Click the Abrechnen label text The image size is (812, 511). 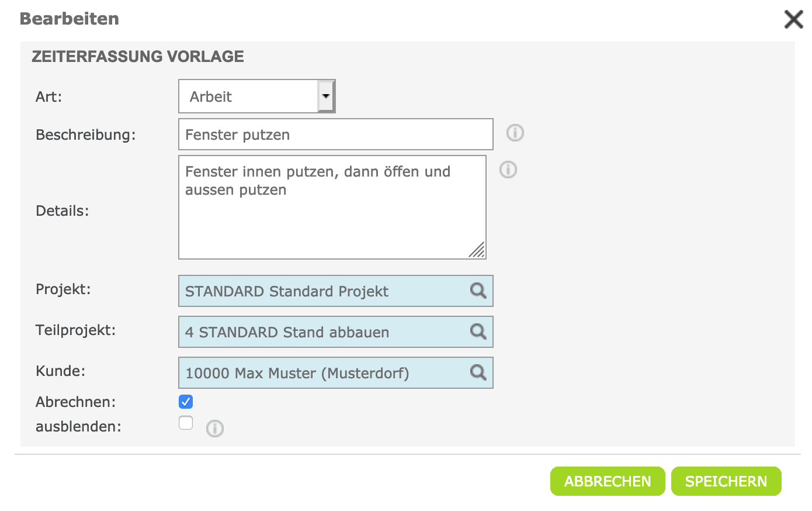coord(75,402)
